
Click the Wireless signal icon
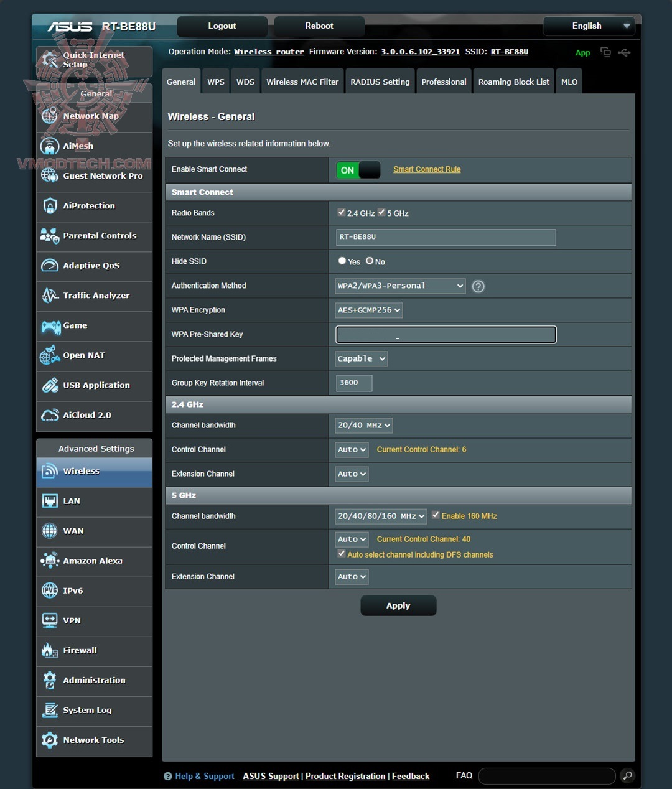[x=49, y=471]
